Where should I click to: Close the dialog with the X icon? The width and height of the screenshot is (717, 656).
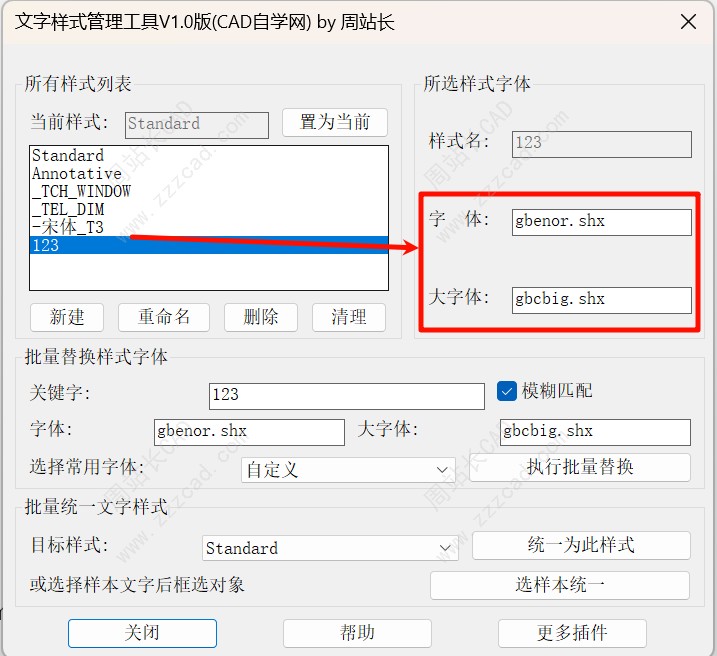[687, 22]
